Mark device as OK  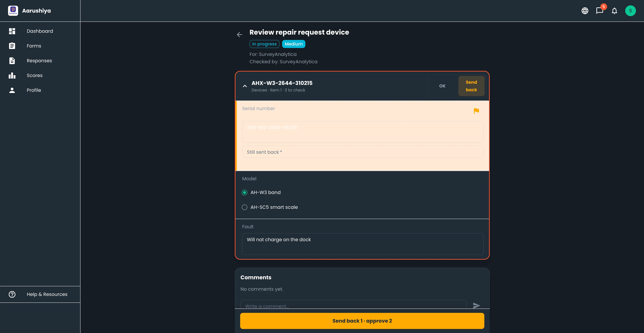click(x=442, y=86)
